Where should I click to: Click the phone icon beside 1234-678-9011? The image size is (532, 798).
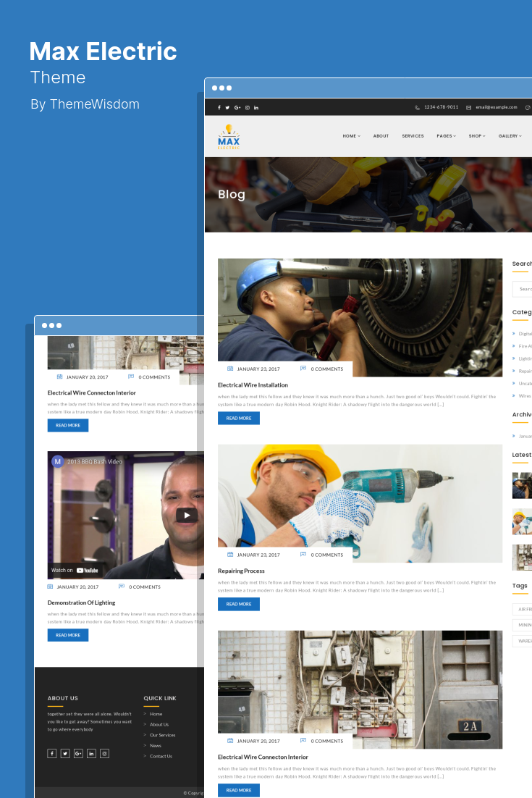pos(417,107)
